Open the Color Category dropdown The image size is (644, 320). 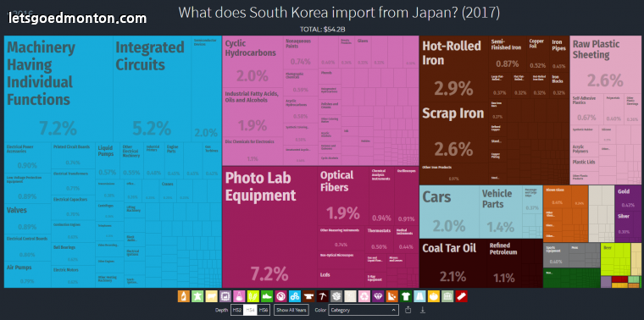coord(364,310)
